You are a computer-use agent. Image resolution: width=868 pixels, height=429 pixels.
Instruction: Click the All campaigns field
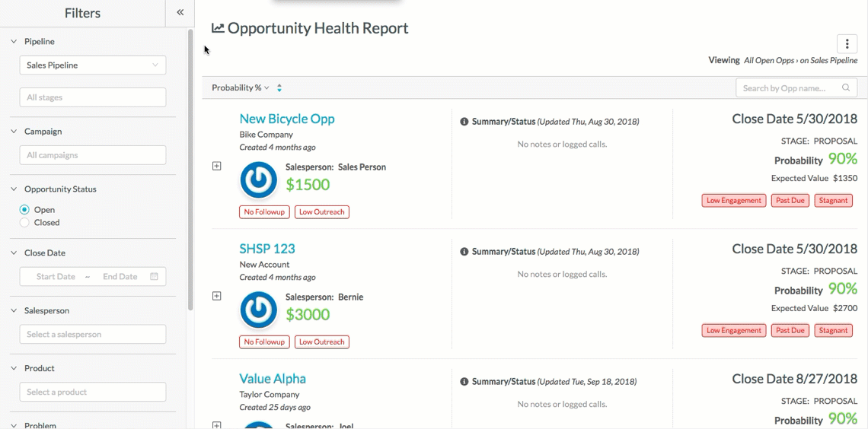coord(93,155)
